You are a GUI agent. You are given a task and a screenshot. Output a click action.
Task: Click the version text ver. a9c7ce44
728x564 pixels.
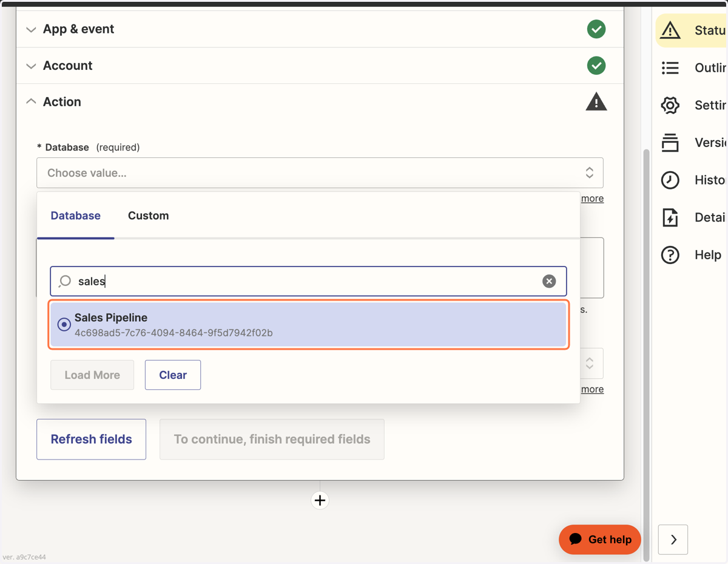(24, 557)
